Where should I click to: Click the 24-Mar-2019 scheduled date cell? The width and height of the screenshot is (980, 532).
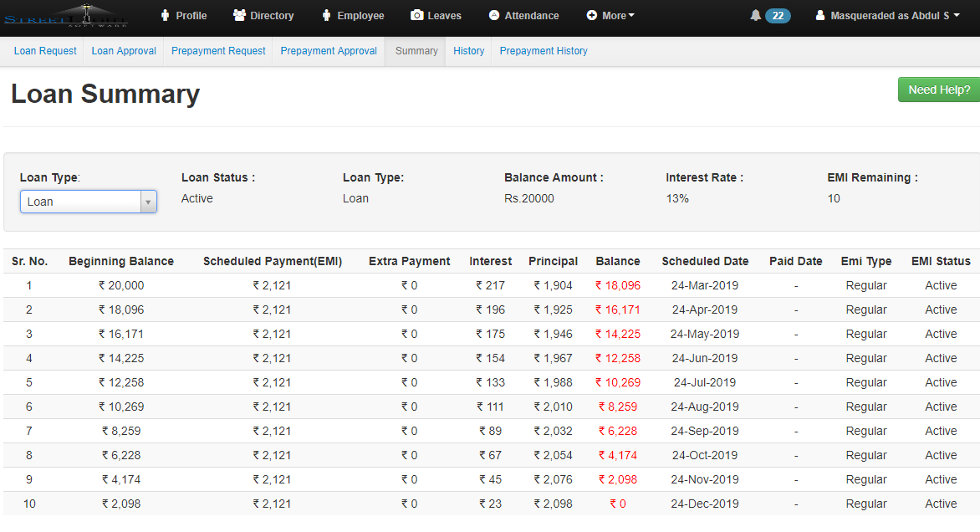pos(704,285)
